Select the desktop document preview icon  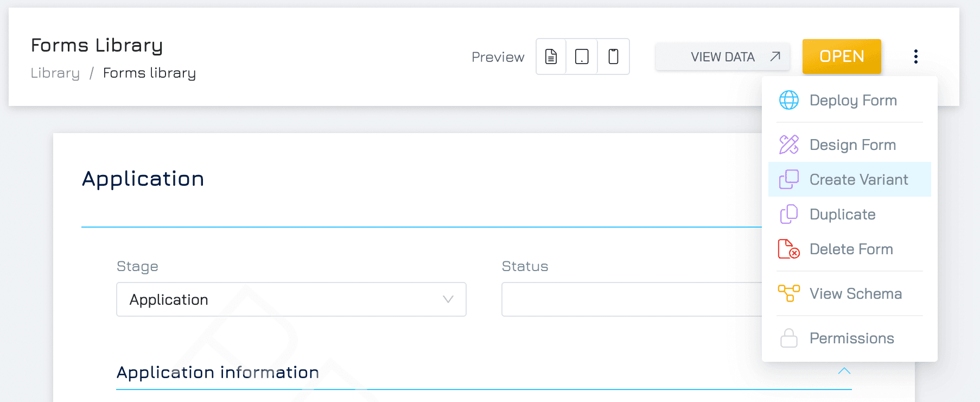551,56
